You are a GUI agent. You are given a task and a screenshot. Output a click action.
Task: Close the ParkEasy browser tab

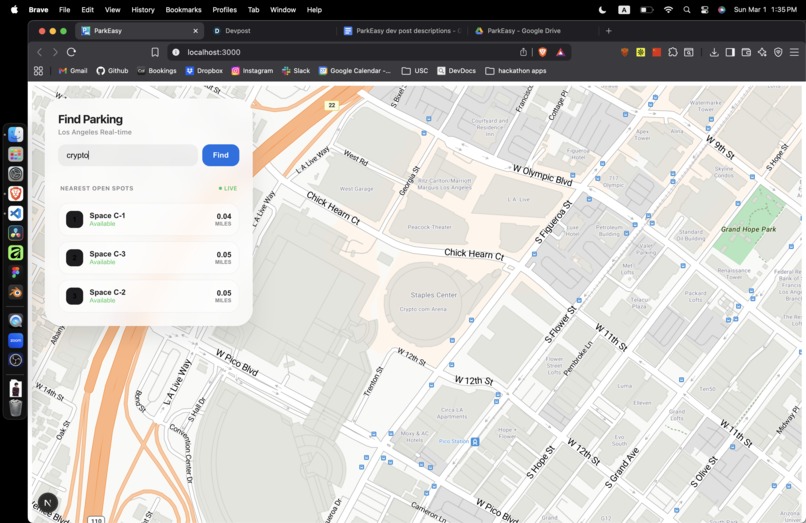click(x=195, y=31)
